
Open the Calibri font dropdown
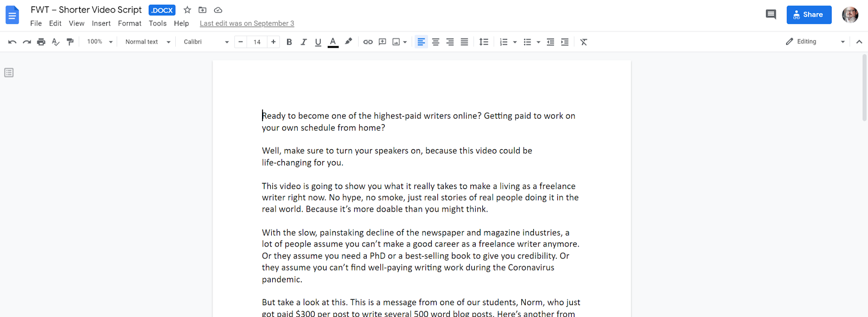coord(206,42)
